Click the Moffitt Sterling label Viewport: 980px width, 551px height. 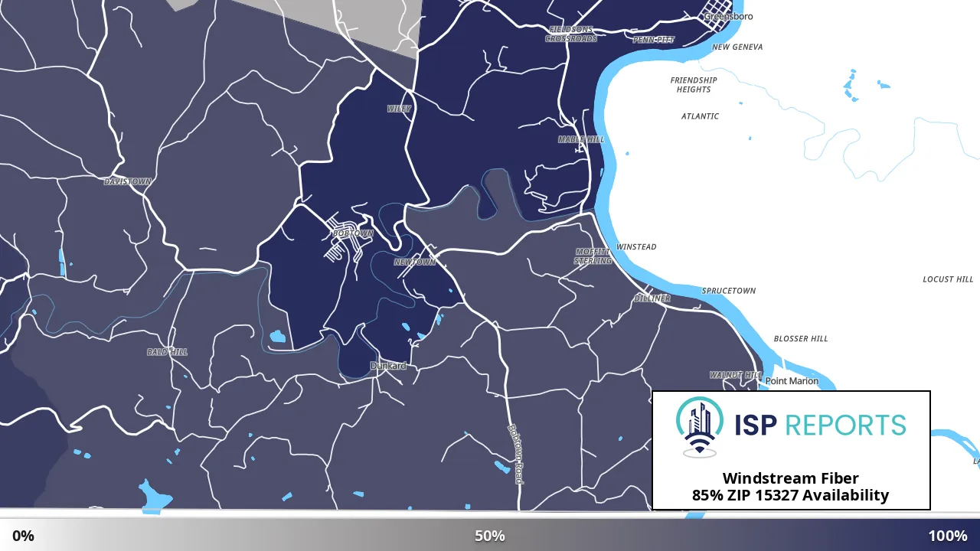click(x=593, y=256)
